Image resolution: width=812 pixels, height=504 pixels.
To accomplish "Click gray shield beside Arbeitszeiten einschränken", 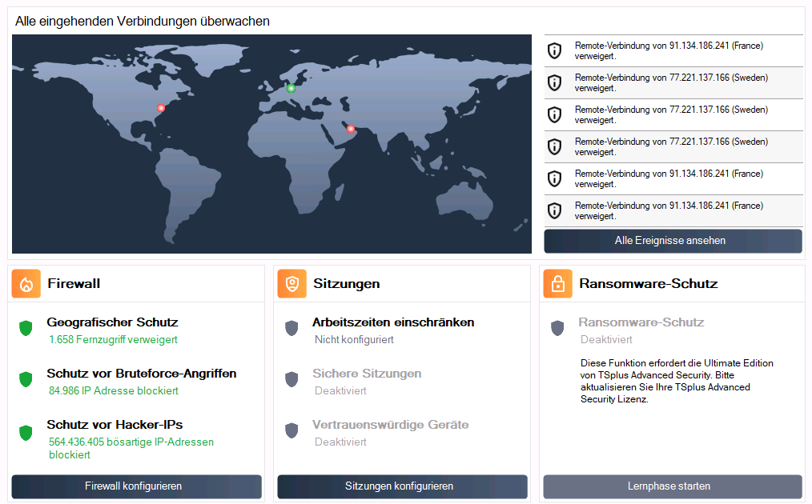I will (291, 328).
